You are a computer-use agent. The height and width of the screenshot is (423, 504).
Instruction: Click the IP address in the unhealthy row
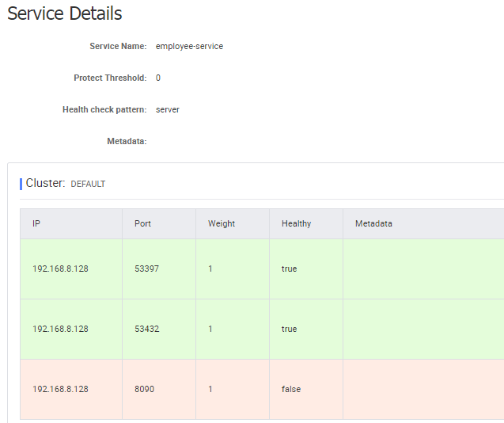tap(60, 390)
